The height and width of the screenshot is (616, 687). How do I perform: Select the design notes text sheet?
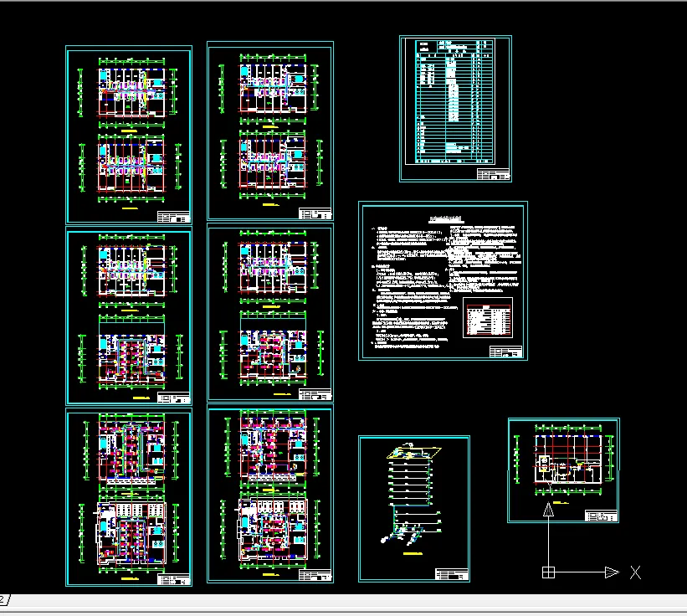click(443, 281)
